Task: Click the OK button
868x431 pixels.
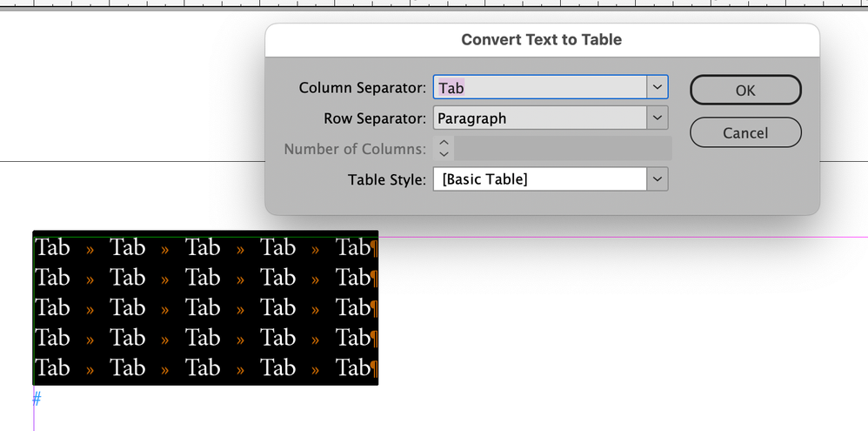Action: tap(745, 90)
